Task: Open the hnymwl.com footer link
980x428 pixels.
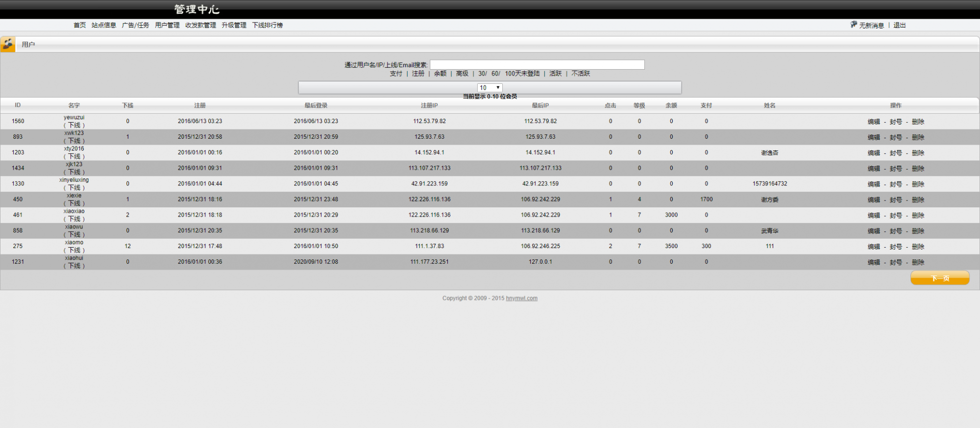Action: click(521, 298)
